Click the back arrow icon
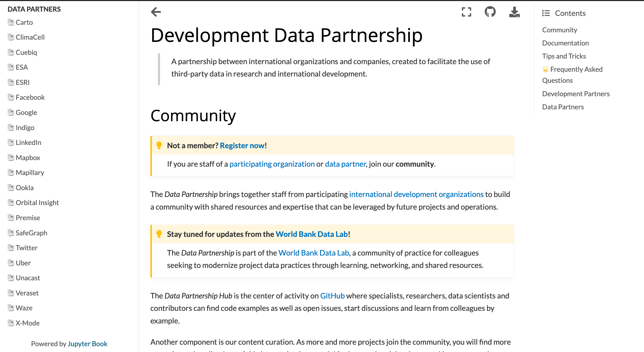The height and width of the screenshot is (352, 644). 156,12
